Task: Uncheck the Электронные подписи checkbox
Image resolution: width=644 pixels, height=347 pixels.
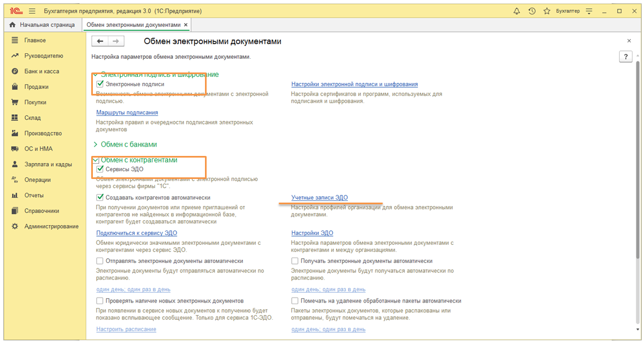Action: (100, 85)
